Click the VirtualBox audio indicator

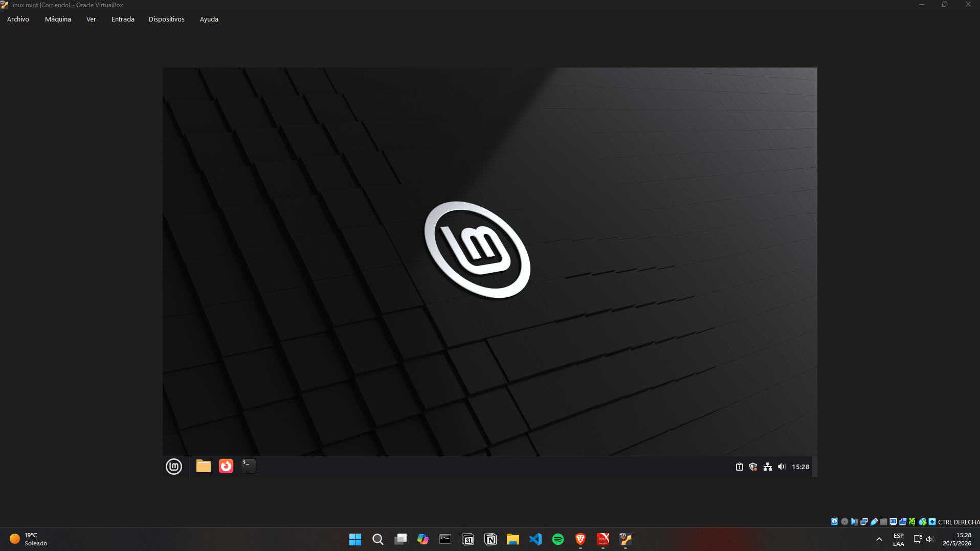tap(854, 522)
